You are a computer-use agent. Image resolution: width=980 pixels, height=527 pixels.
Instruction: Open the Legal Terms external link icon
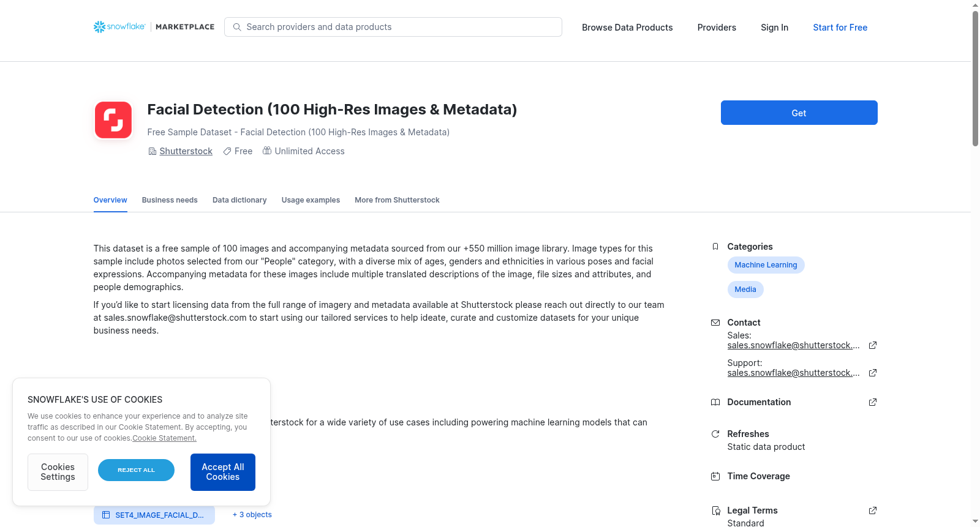pos(873,510)
